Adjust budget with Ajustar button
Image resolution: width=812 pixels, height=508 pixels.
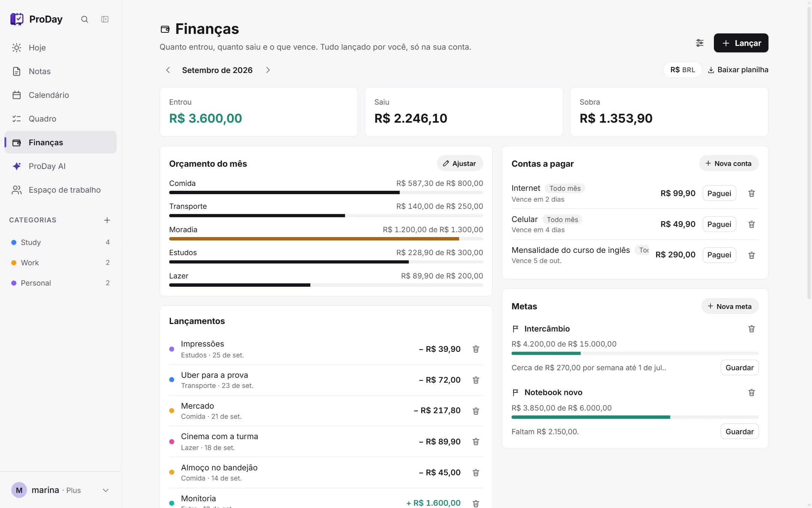[460, 163]
